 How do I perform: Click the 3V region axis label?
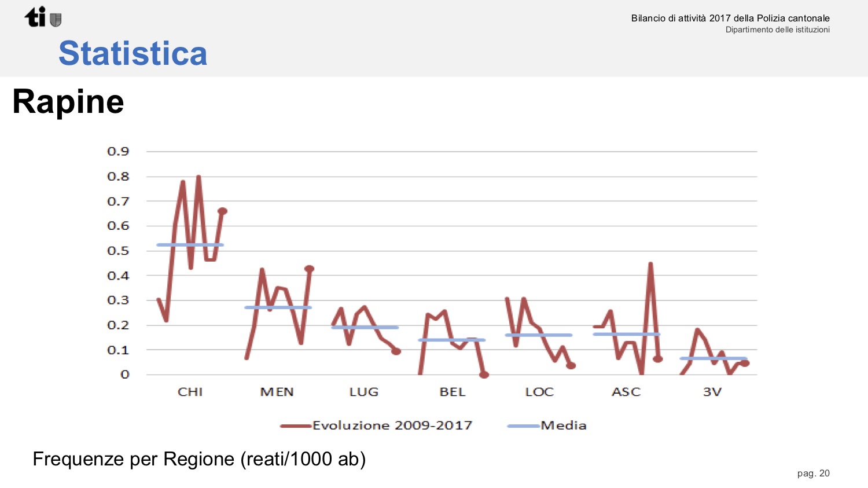(712, 392)
